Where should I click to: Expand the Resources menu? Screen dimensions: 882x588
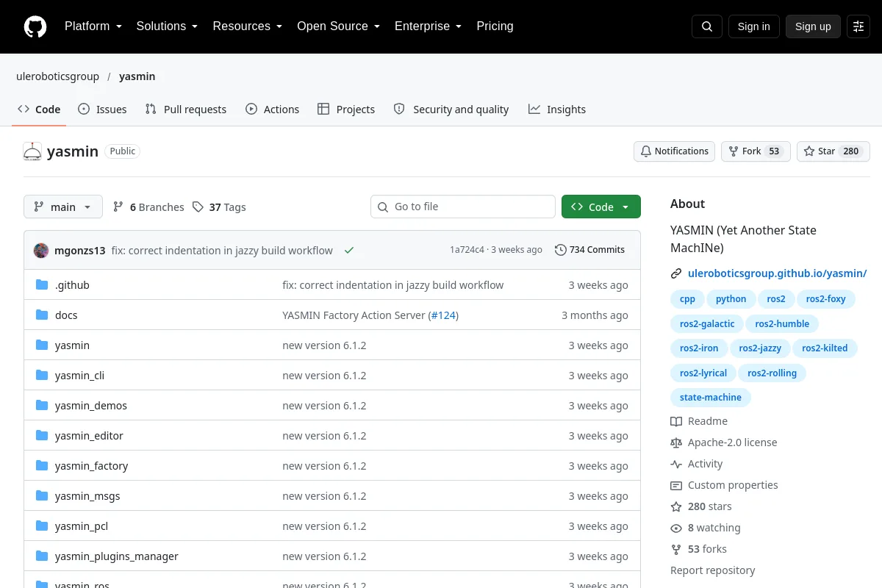[x=248, y=26]
